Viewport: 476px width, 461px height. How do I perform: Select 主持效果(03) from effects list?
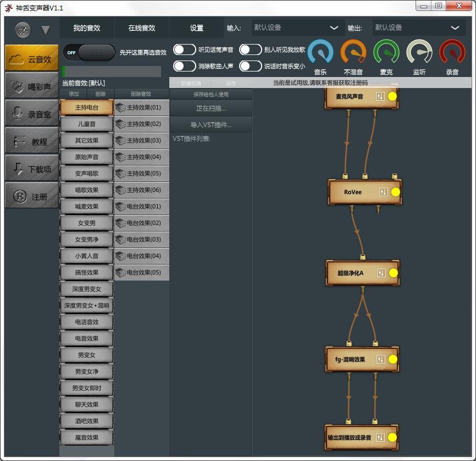[142, 141]
